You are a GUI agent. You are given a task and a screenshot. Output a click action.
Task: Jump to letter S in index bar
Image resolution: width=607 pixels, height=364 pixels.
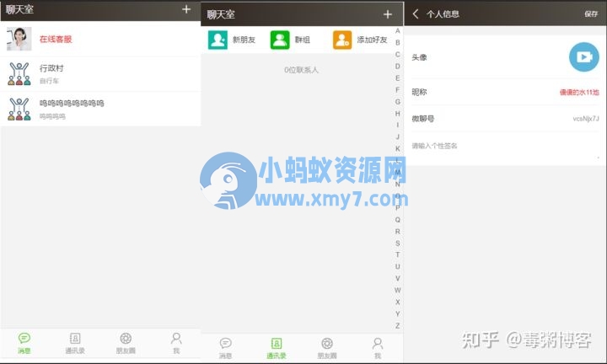398,244
